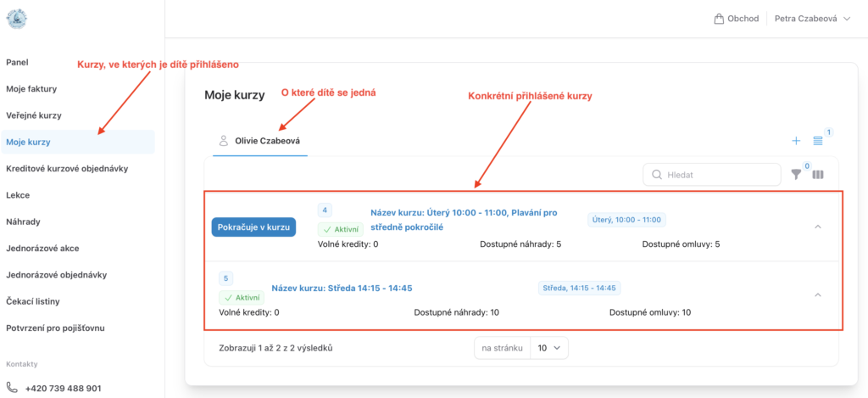The height and width of the screenshot is (398, 868).
Task: Open the per-page count dropdown
Action: 548,348
